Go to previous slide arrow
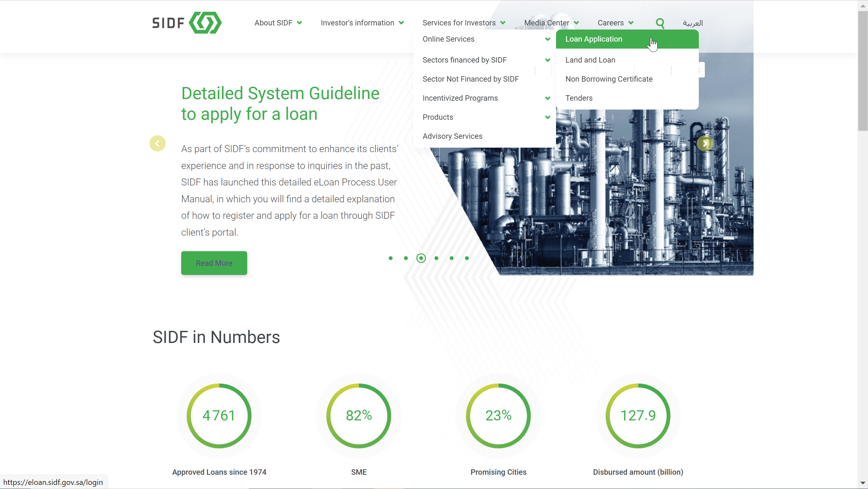This screenshot has height=489, width=868. click(x=157, y=143)
